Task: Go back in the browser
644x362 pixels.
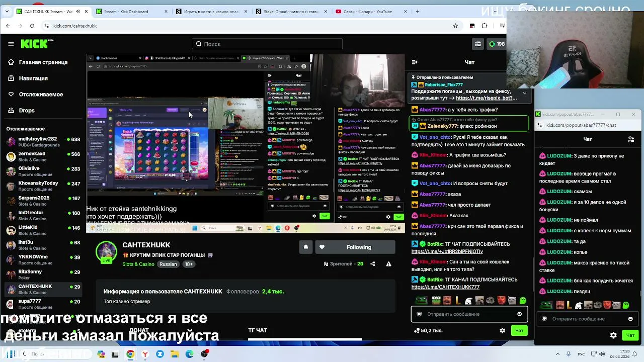Action: (x=8, y=26)
